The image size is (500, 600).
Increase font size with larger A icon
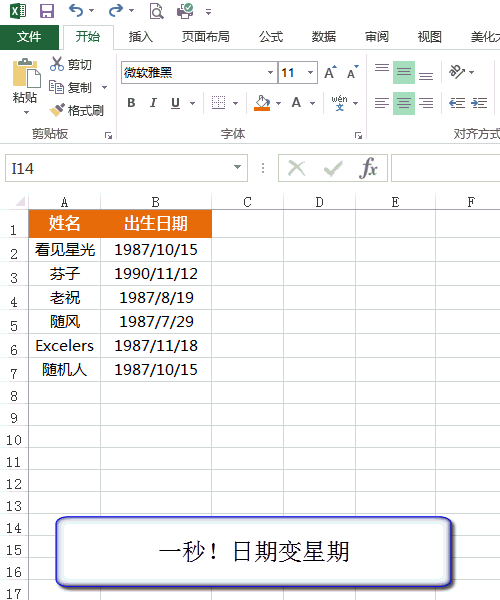[x=331, y=72]
